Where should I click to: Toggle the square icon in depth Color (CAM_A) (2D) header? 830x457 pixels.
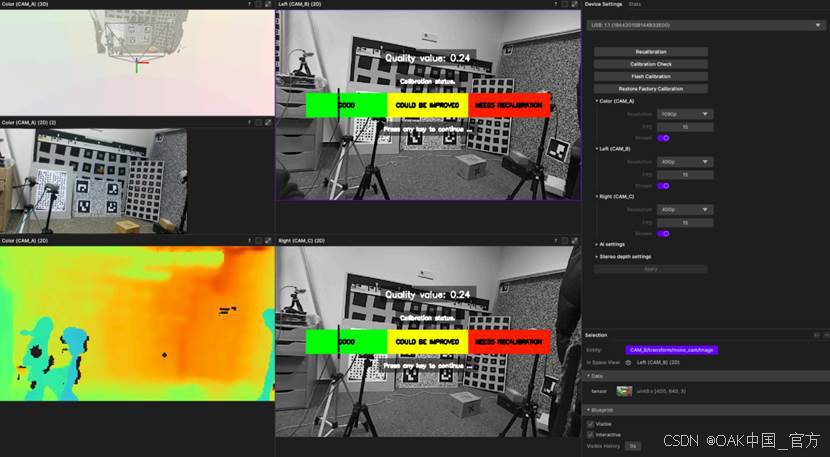pyautogui.click(x=258, y=240)
